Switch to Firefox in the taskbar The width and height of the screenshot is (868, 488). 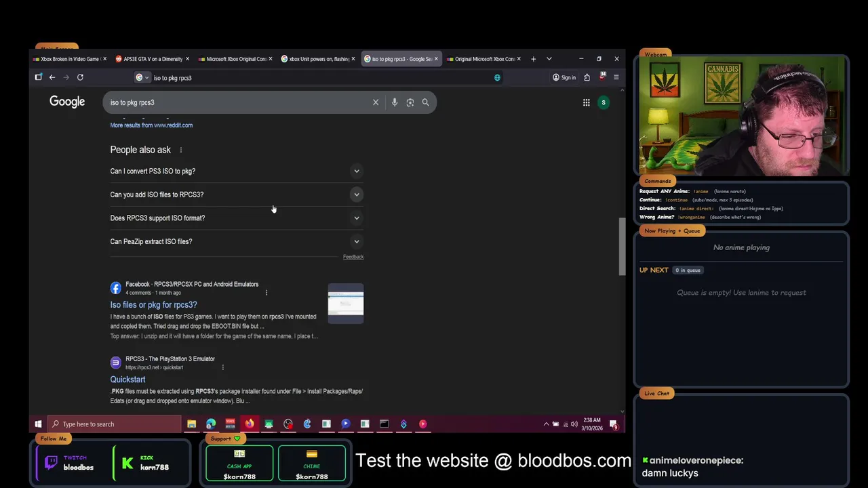click(250, 424)
